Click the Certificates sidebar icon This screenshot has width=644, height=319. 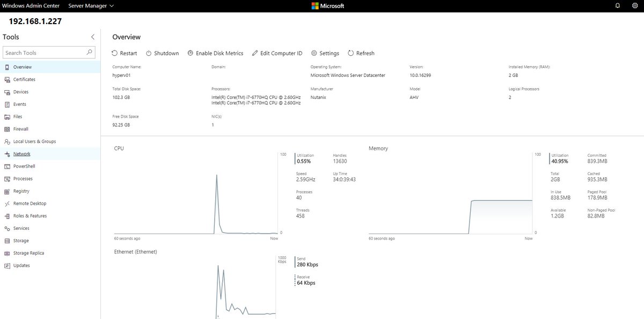point(7,79)
